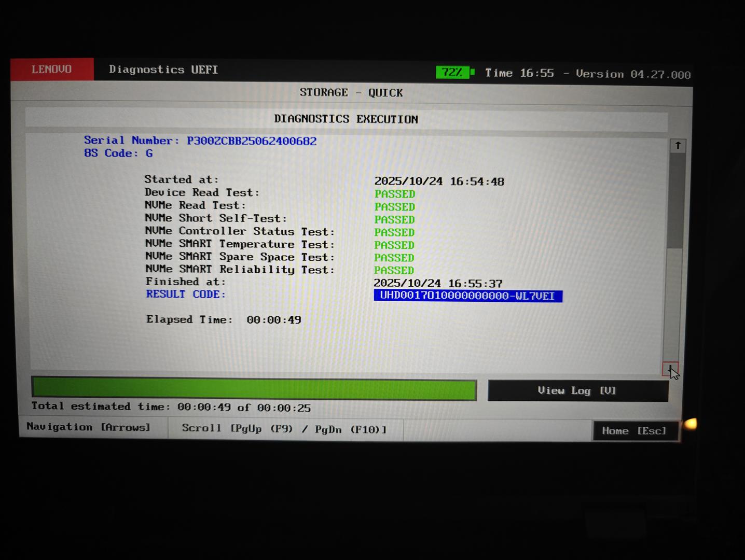The image size is (745, 560).
Task: Click the green test progress bar
Action: coord(254,389)
